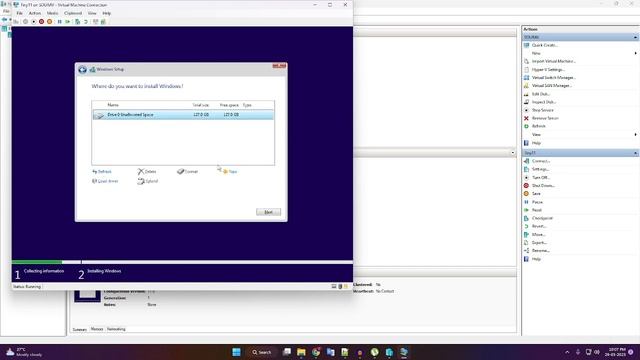Click Edit Disk in Actions pane

541,94
